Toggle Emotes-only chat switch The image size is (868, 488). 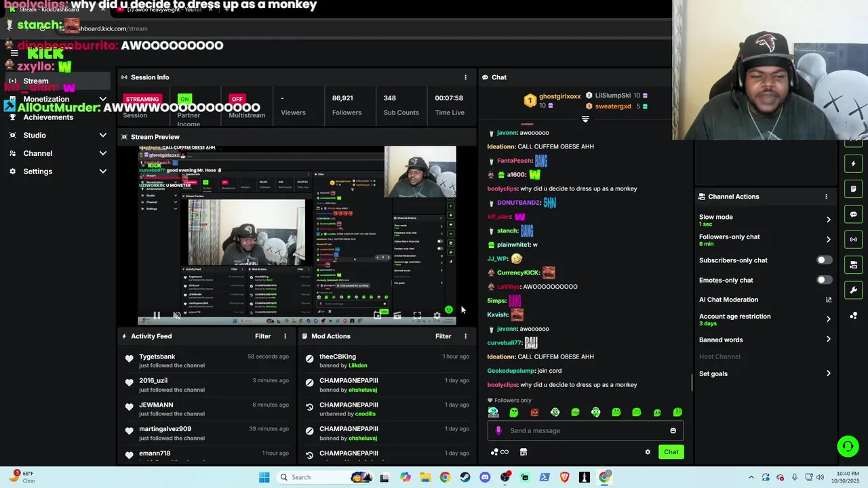click(824, 280)
